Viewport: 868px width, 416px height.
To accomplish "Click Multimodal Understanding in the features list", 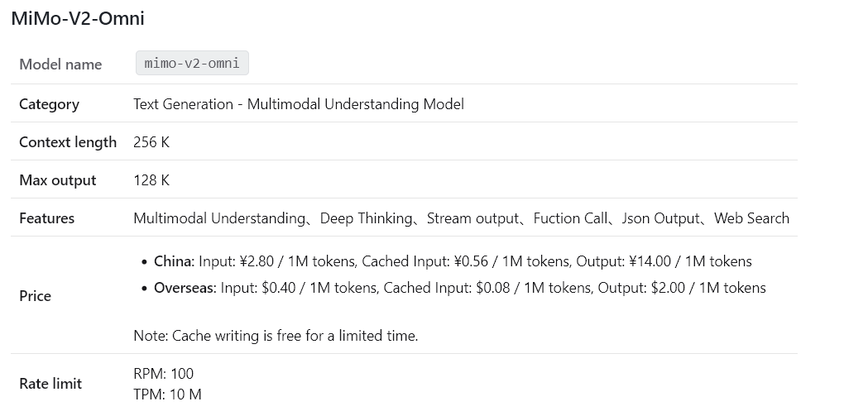I will coord(219,218).
